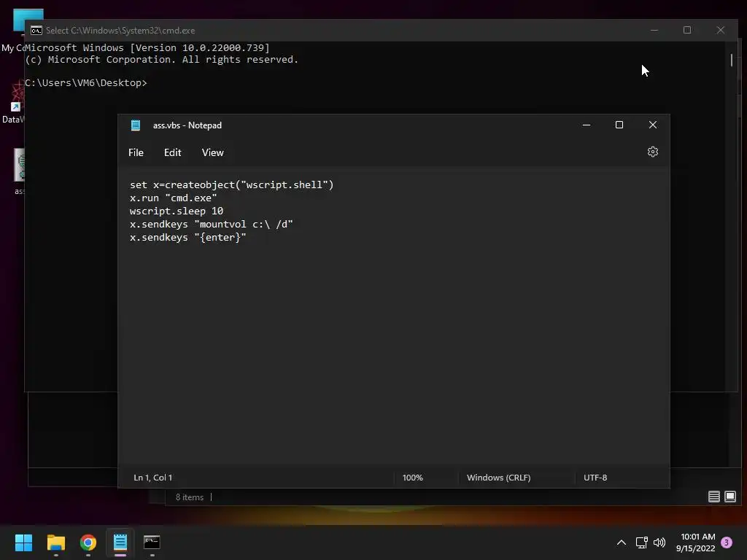The height and width of the screenshot is (560, 747).
Task: Close the ass.vbs Notepad window
Action: pos(653,125)
